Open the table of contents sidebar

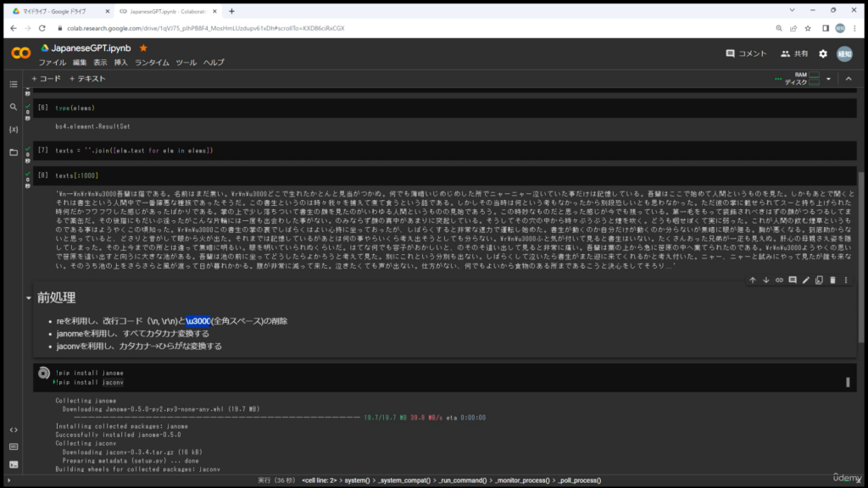[14, 84]
